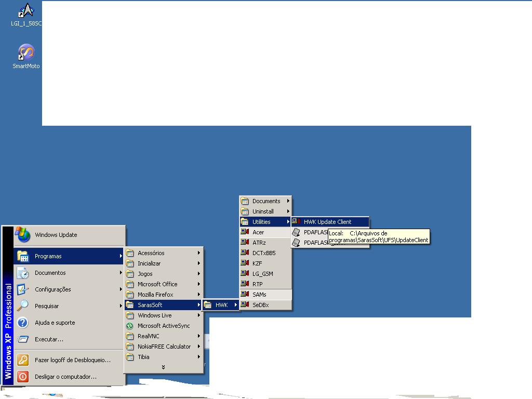Click Windows Update entry text
This screenshot has height=399, width=532.
click(x=56, y=235)
